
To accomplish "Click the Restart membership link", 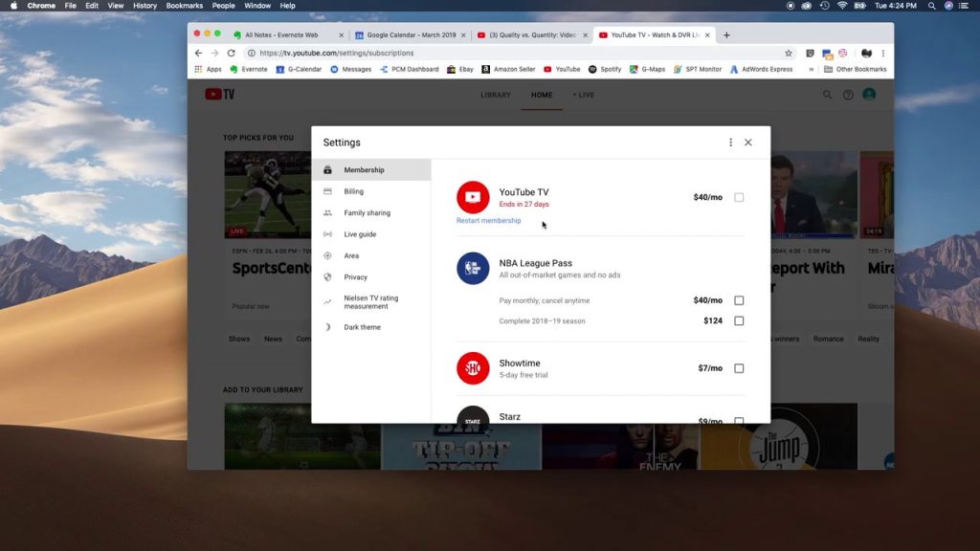I will (489, 221).
